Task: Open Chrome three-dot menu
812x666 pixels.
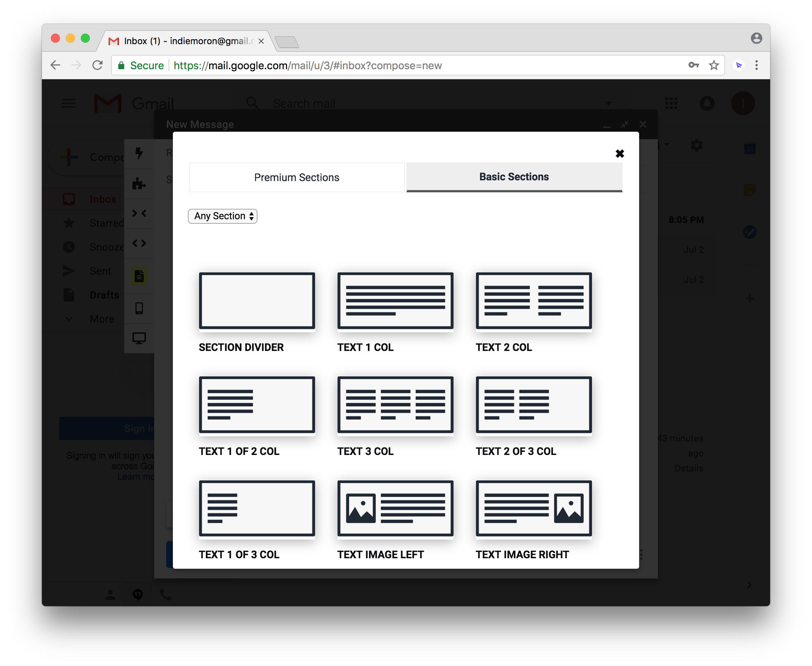Action: (x=756, y=65)
